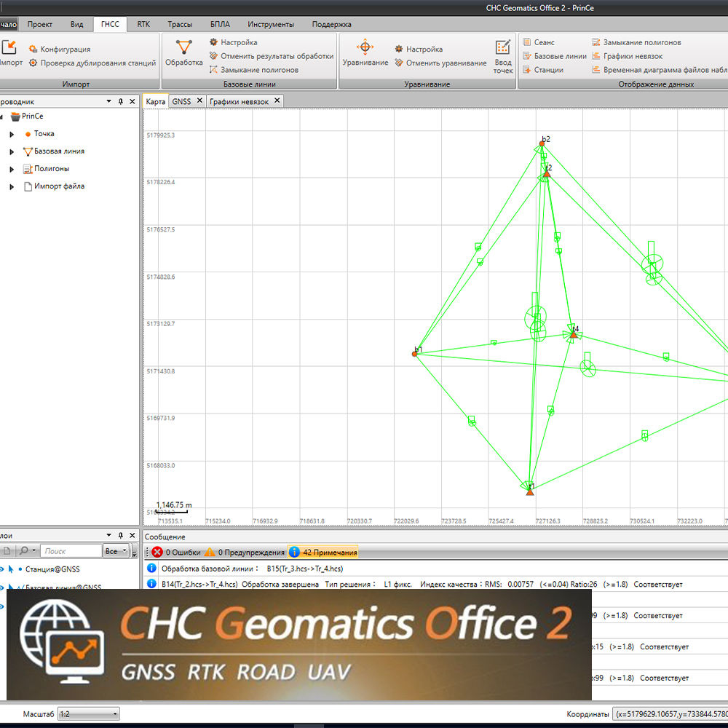
Task: Click the Поиск field in layers panel
Action: 71,551
